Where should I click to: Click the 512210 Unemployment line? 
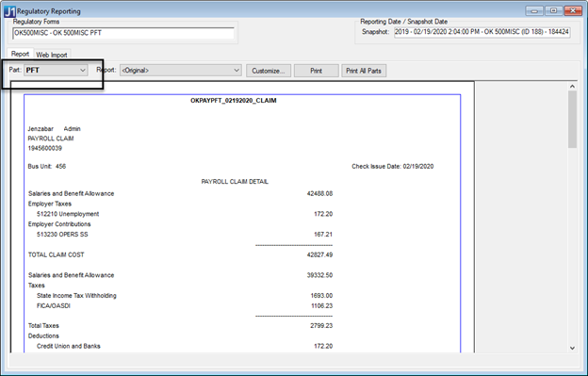pyautogui.click(x=68, y=214)
